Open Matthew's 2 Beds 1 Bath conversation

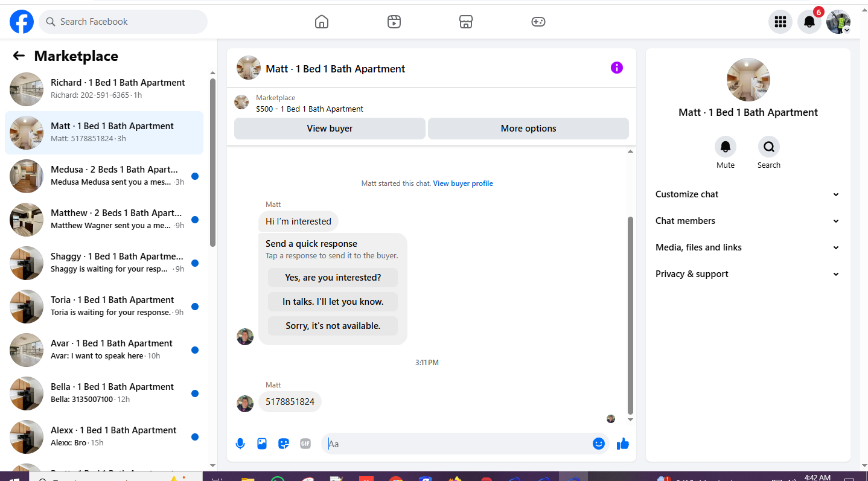tap(104, 220)
